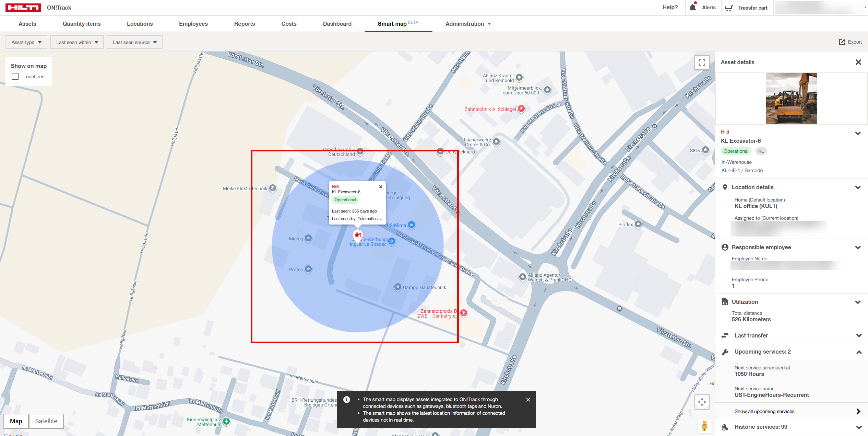Open the Asset type filter dropdown
Viewport: 868px width, 436px height.
[26, 42]
